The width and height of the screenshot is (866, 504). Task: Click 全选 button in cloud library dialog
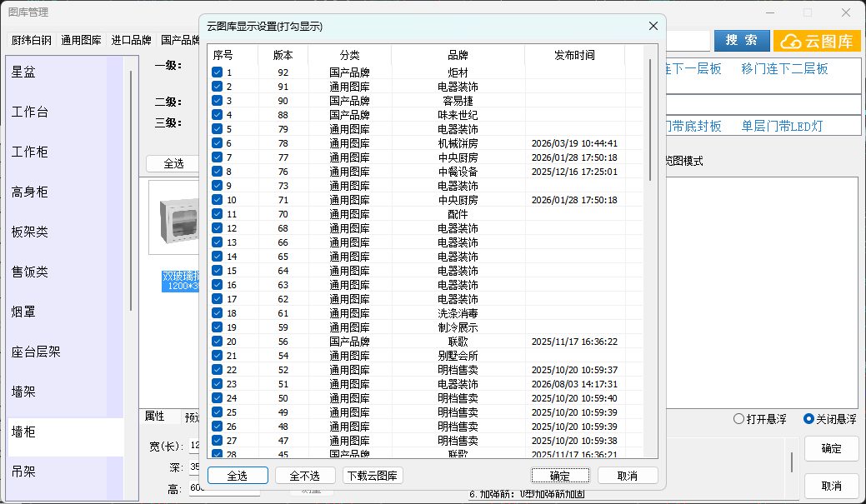238,476
